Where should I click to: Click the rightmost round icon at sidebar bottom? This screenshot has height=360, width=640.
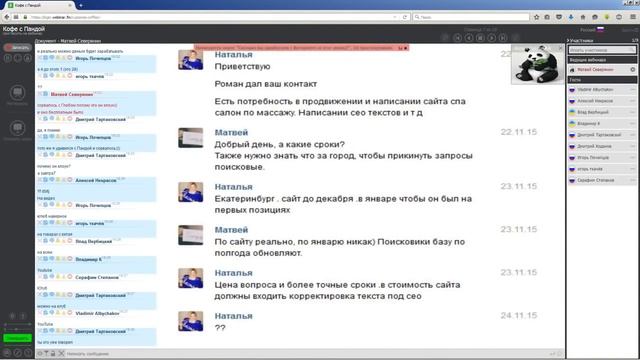27,353
